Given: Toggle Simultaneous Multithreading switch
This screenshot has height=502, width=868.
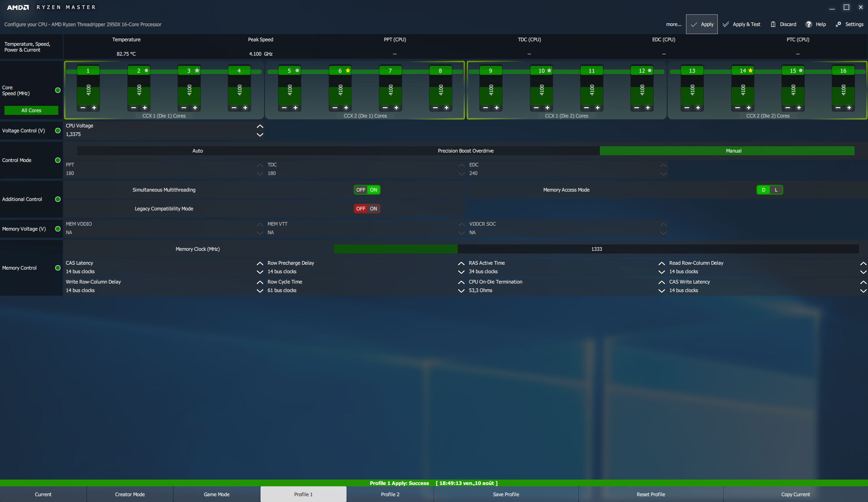Looking at the screenshot, I should pos(367,190).
